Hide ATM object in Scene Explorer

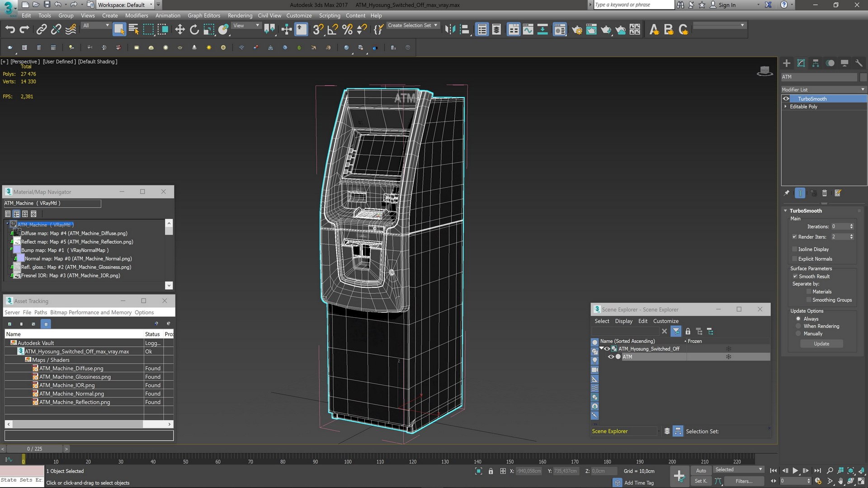611,357
